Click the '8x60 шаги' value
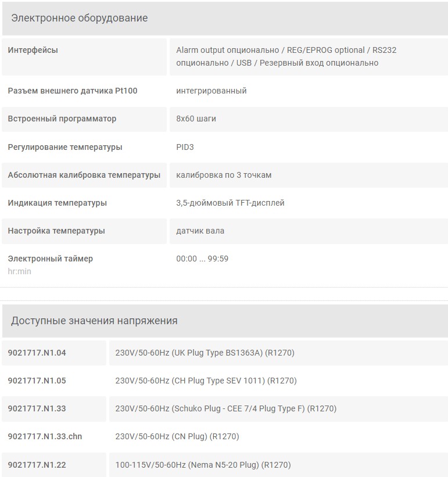The width and height of the screenshot is (448, 477). [196, 119]
